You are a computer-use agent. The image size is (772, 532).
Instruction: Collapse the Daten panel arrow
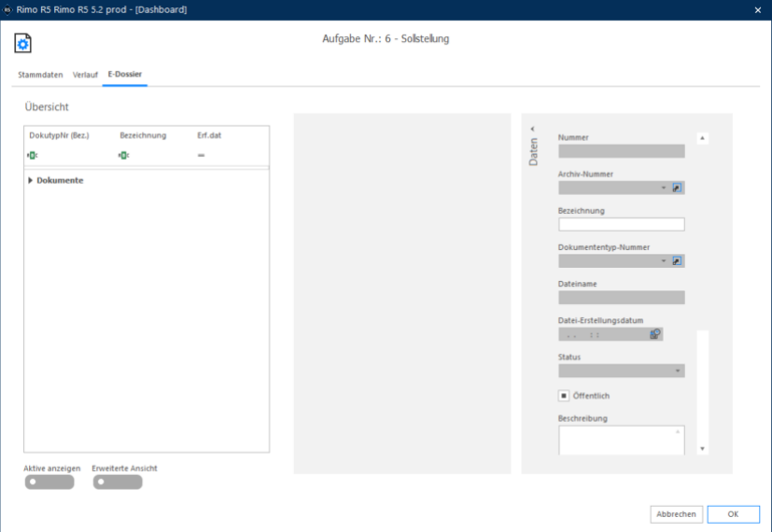point(532,129)
